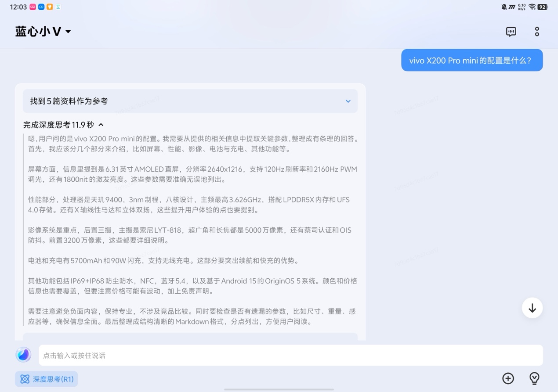Viewport: 558px width, 392px height.
Task: Tap the user question bubble about vivo X200
Action: [471, 61]
